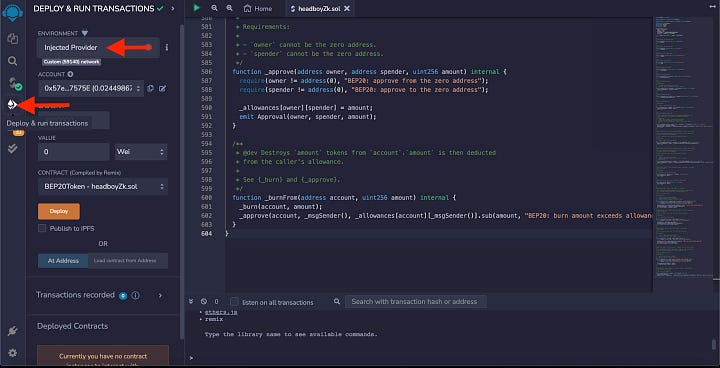720x368 pixels.
Task: Click the green check next to panel title
Action: 160,8
